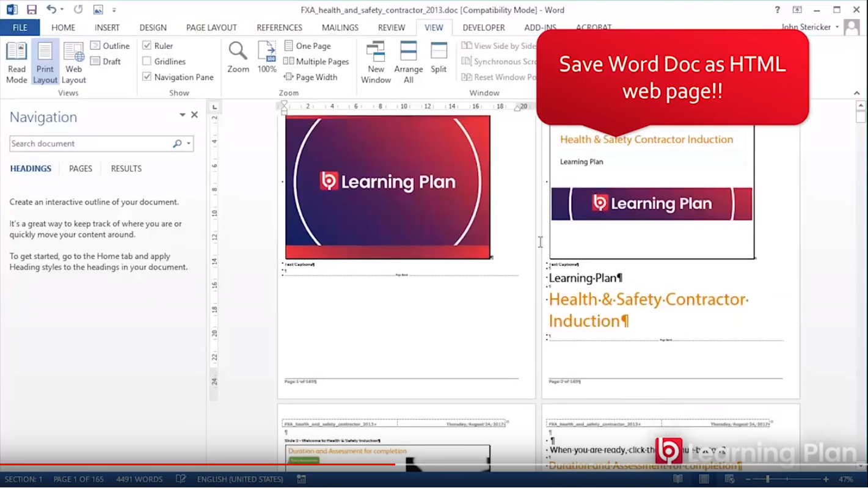Switch to Read Mode view

point(16,62)
